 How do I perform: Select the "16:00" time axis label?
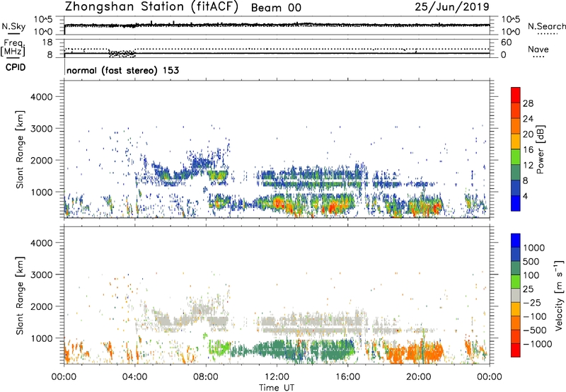click(347, 377)
